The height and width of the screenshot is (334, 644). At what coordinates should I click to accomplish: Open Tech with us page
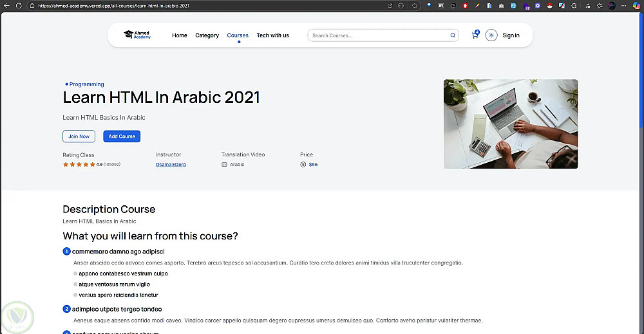272,35
